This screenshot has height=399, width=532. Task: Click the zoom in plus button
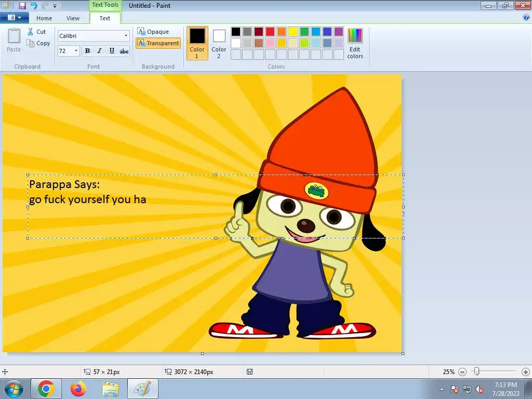pos(525,372)
